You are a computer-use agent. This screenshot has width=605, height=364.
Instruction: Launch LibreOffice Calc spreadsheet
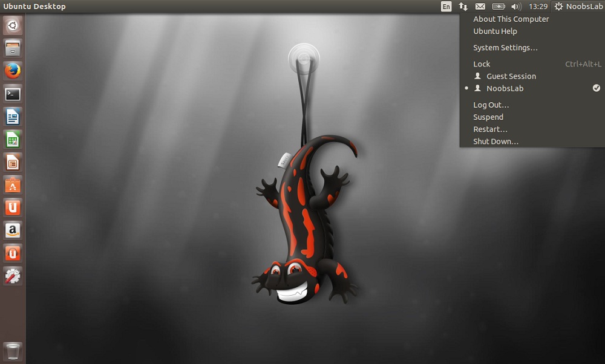[13, 140]
